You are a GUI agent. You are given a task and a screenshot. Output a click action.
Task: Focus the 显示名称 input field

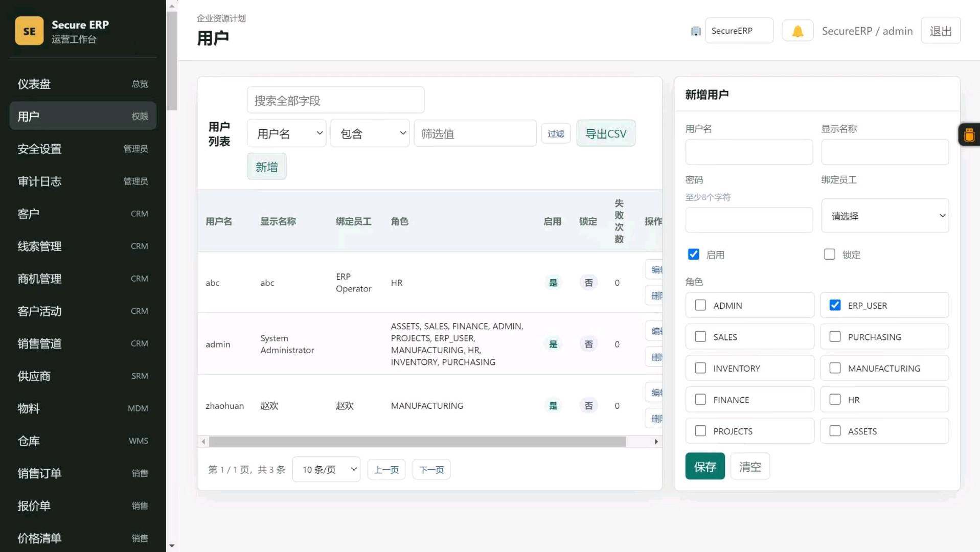coord(885,152)
